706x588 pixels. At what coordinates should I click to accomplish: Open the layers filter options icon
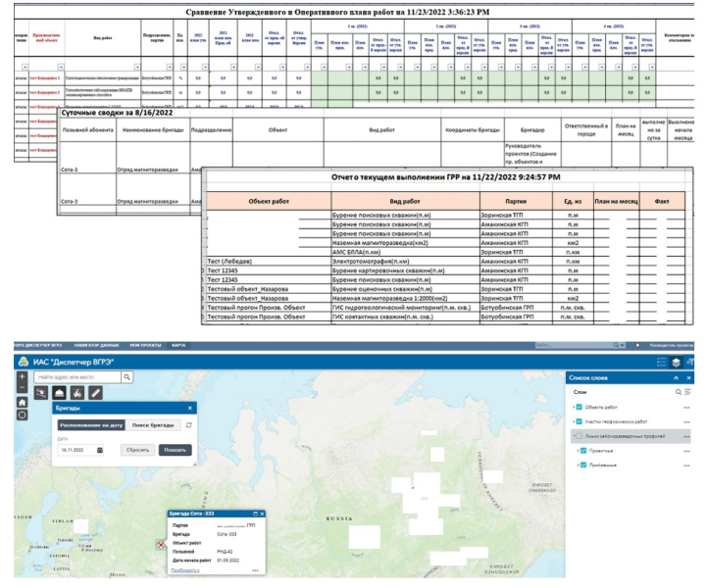(687, 392)
